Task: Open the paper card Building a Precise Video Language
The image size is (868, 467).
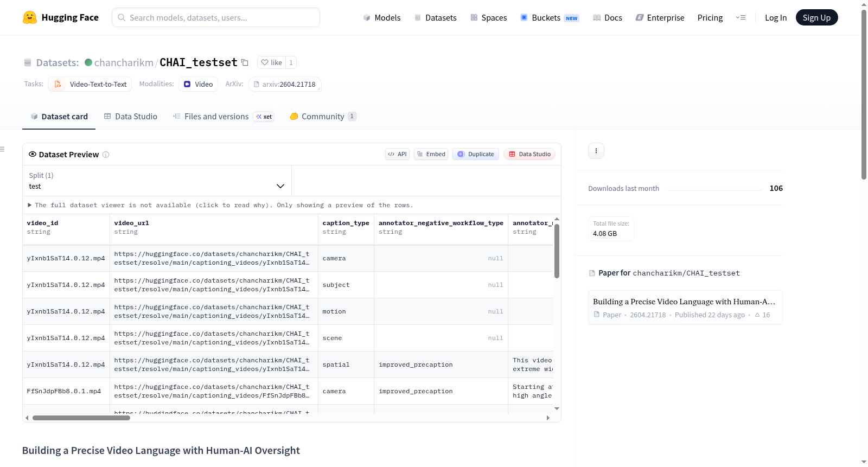Action: pyautogui.click(x=685, y=308)
